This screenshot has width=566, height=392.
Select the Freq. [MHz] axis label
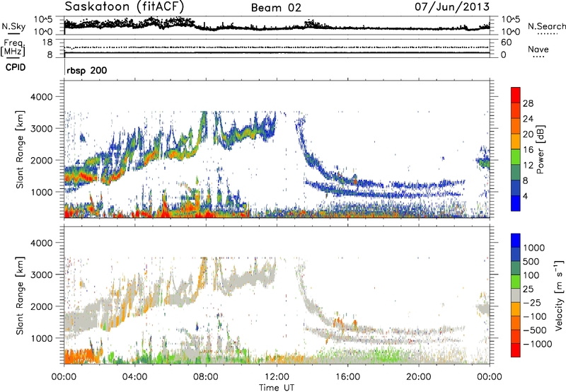click(13, 48)
